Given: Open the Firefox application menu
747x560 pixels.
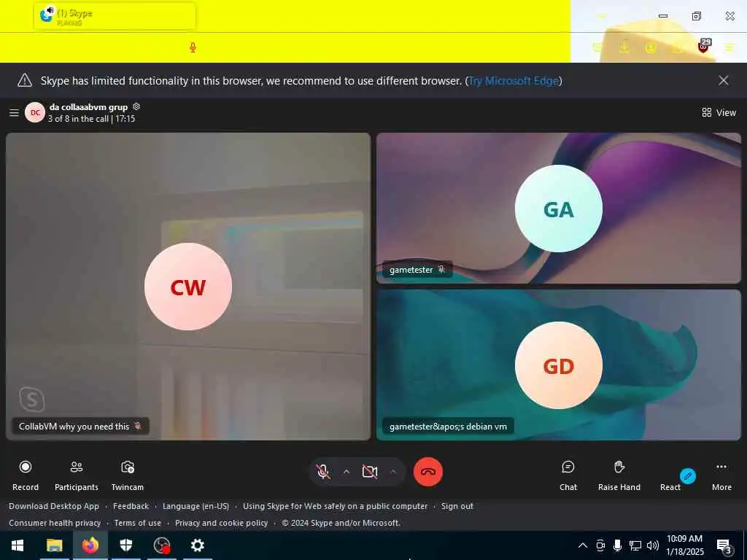Looking at the screenshot, I should pyautogui.click(x=729, y=47).
